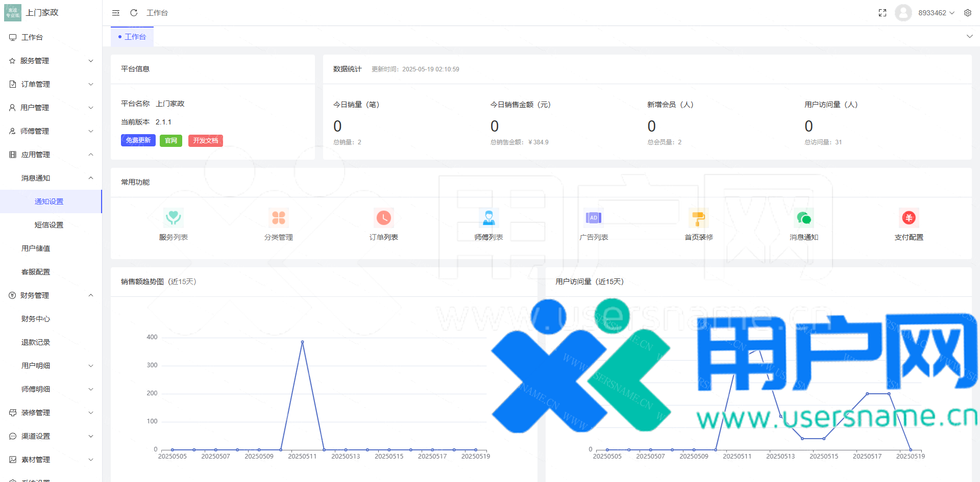The image size is (980, 482).
Task: Open the 服务列表 shortcut icon
Action: (174, 218)
